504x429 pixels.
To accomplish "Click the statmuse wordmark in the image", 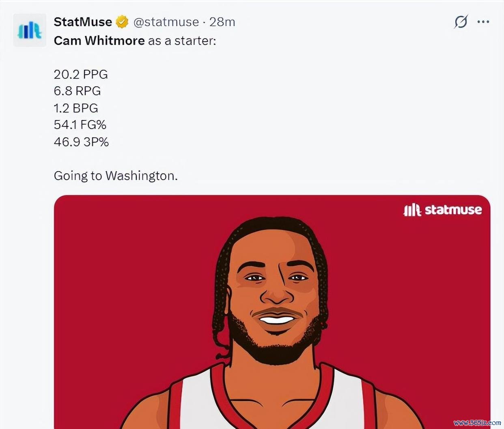I will click(x=453, y=210).
